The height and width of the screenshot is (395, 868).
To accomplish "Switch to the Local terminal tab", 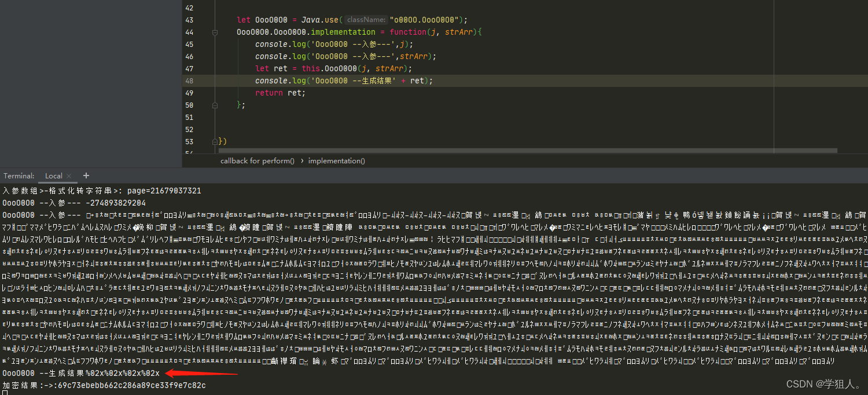I will pos(54,176).
